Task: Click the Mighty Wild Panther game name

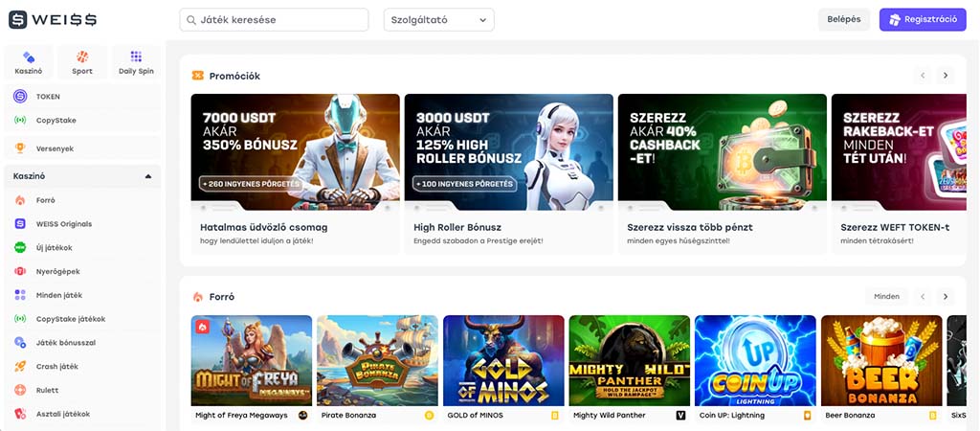Action: tap(610, 416)
